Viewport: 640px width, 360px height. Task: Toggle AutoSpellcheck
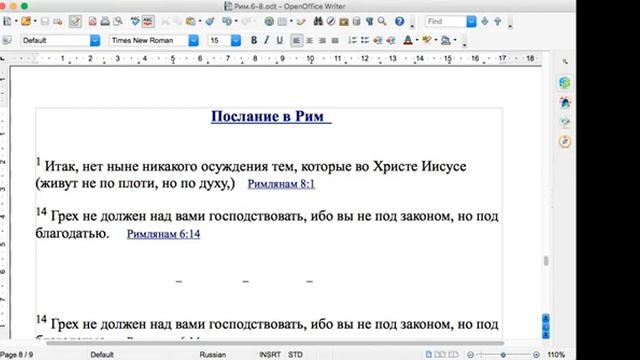click(148, 21)
